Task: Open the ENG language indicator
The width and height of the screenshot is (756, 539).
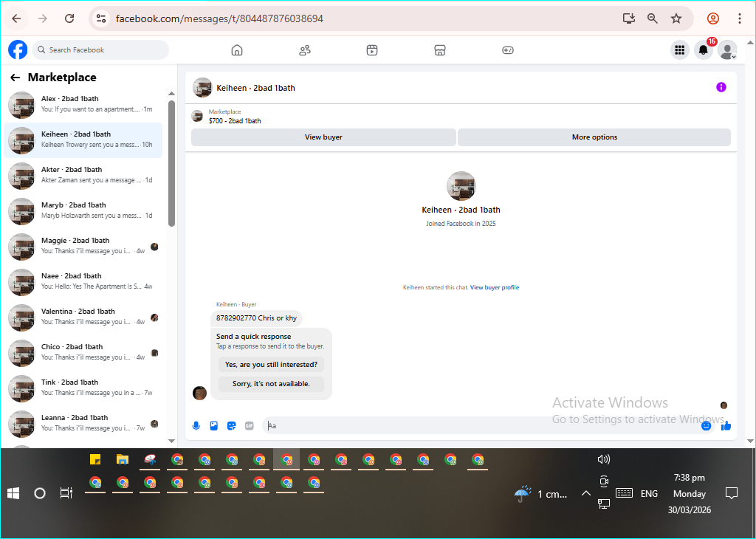Action: 649,494
